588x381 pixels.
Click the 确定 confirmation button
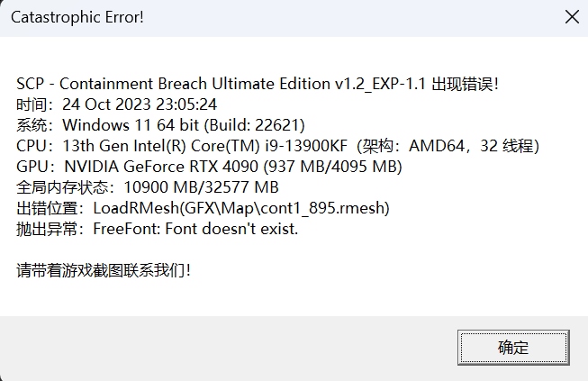pos(513,348)
